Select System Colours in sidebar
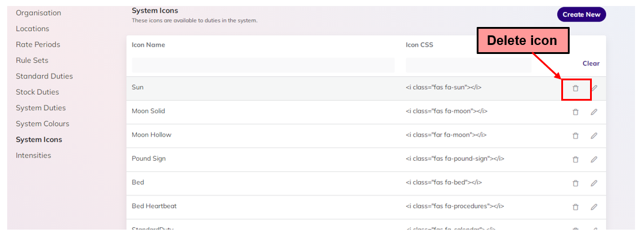The height and width of the screenshot is (235, 644). [43, 123]
